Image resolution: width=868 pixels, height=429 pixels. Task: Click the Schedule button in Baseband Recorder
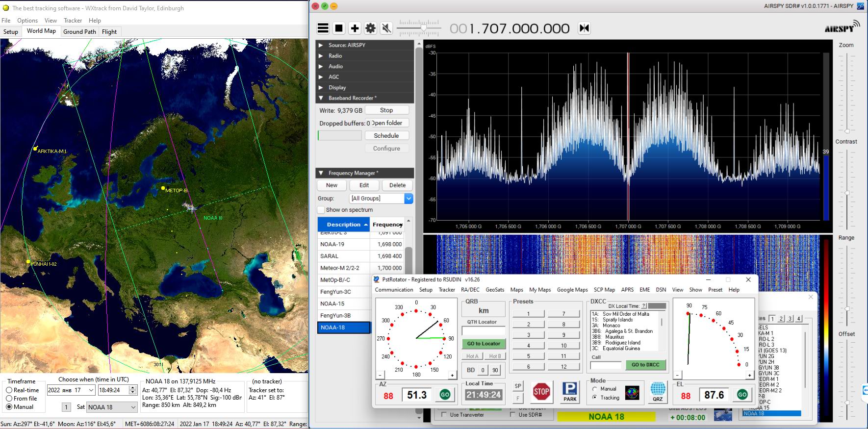tap(386, 136)
